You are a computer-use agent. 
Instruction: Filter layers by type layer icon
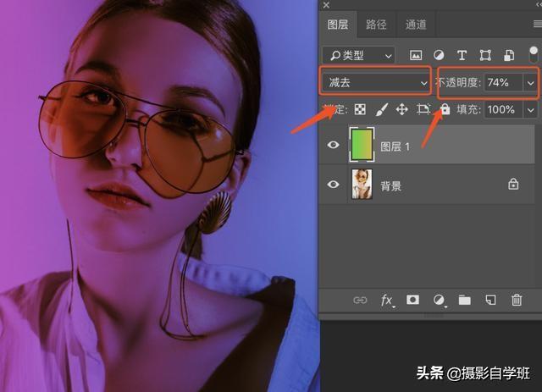[x=462, y=55]
